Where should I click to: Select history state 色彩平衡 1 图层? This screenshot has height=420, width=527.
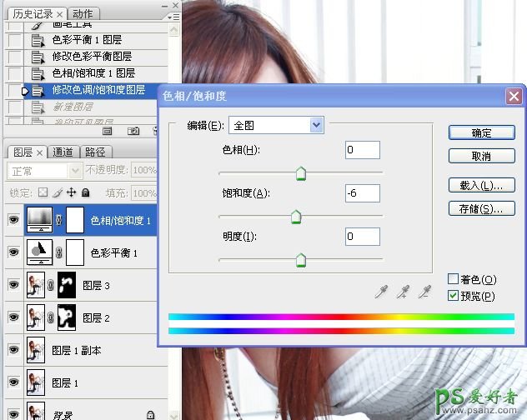click(x=87, y=41)
